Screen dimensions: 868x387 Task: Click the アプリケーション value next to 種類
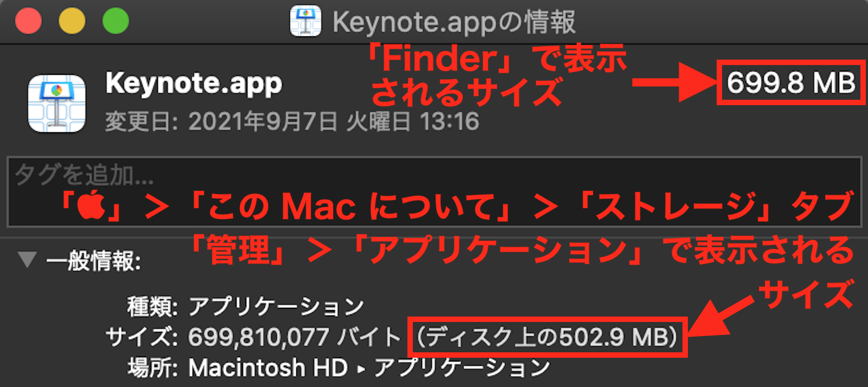(x=276, y=306)
